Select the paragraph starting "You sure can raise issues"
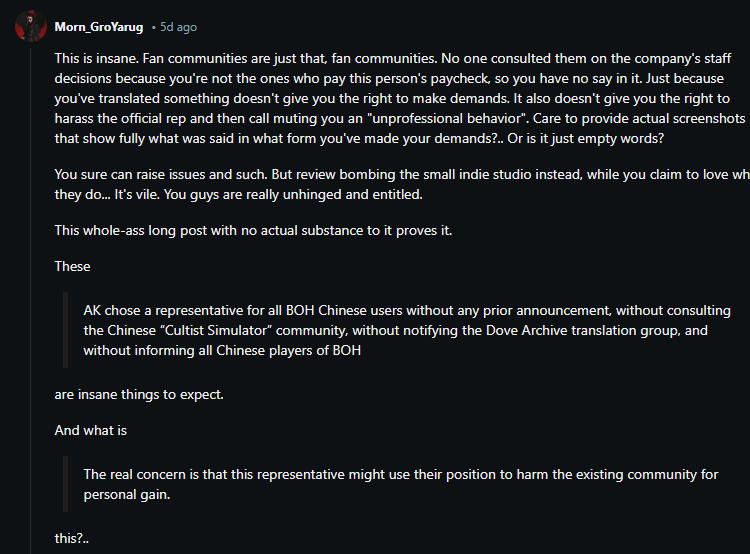 pyautogui.click(x=402, y=184)
